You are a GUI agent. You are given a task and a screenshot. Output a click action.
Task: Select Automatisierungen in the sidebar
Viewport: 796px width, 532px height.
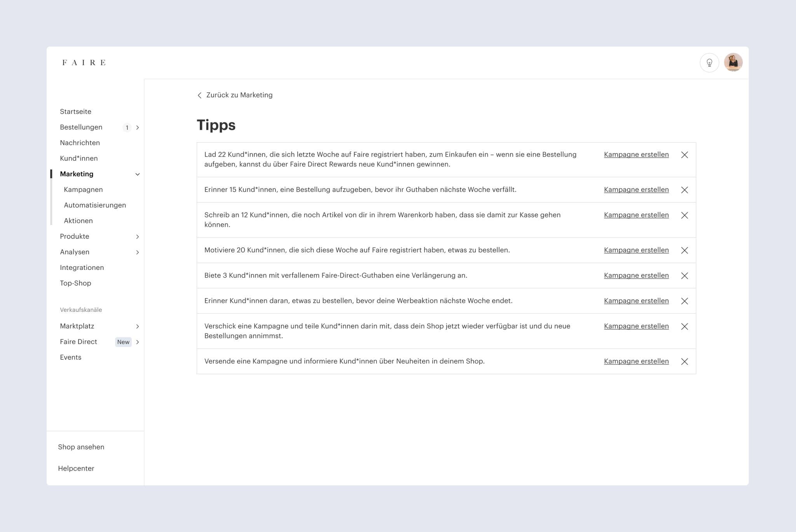95,205
